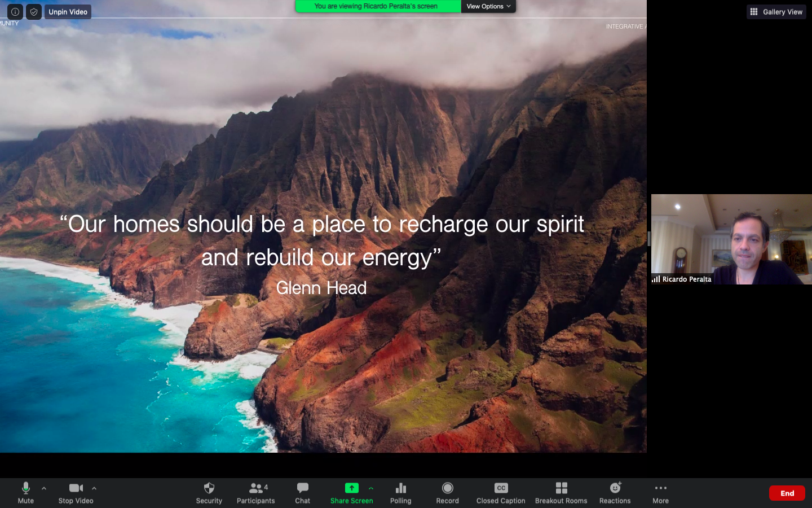Open the View Options dropdown
Viewport: 812px width, 508px height.
pos(488,6)
